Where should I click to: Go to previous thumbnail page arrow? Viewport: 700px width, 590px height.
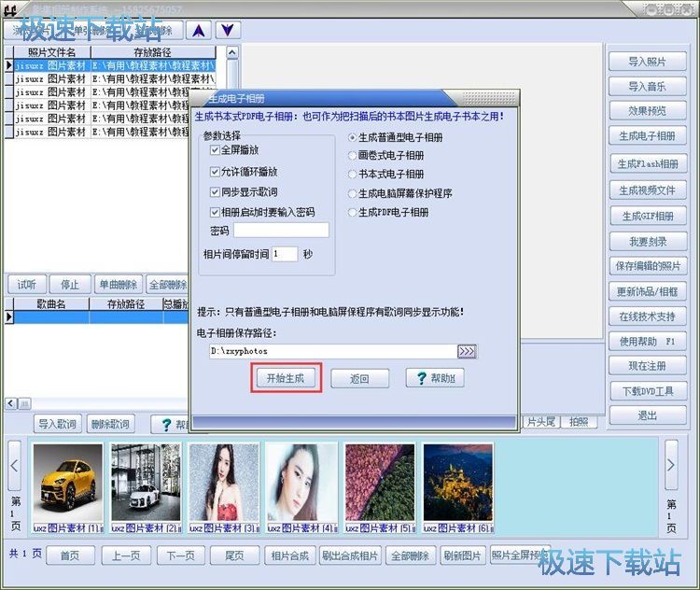[x=15, y=459]
